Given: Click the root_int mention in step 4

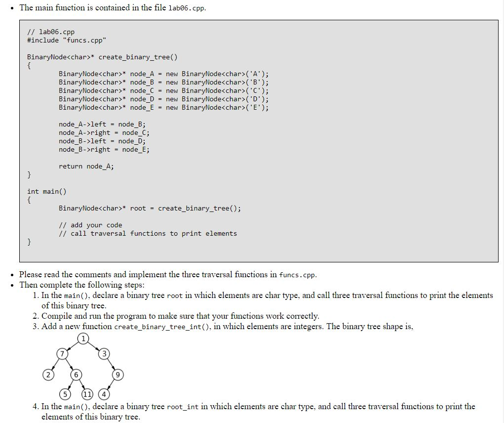Looking at the screenshot, I should click(183, 407).
